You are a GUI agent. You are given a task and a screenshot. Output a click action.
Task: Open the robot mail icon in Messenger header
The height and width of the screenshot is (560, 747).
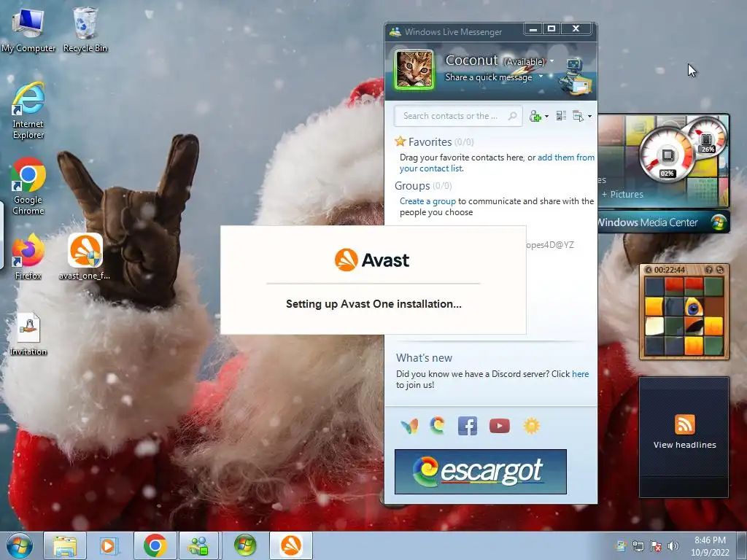pos(575,76)
